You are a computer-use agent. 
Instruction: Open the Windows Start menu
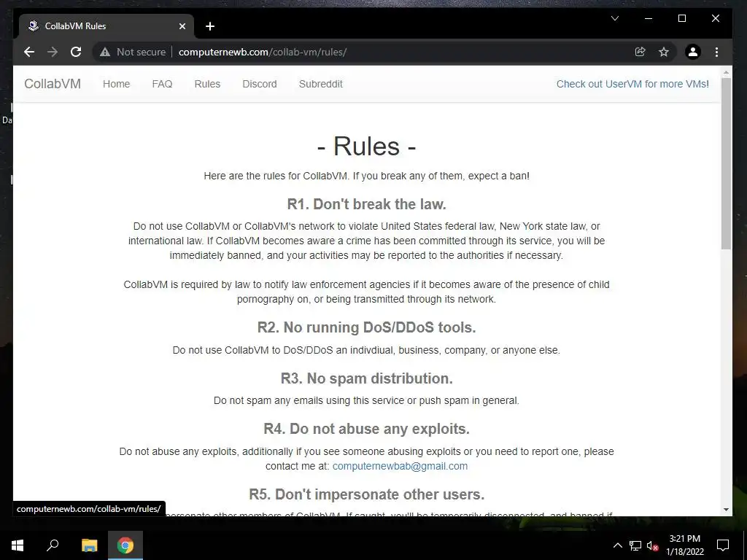pos(18,545)
